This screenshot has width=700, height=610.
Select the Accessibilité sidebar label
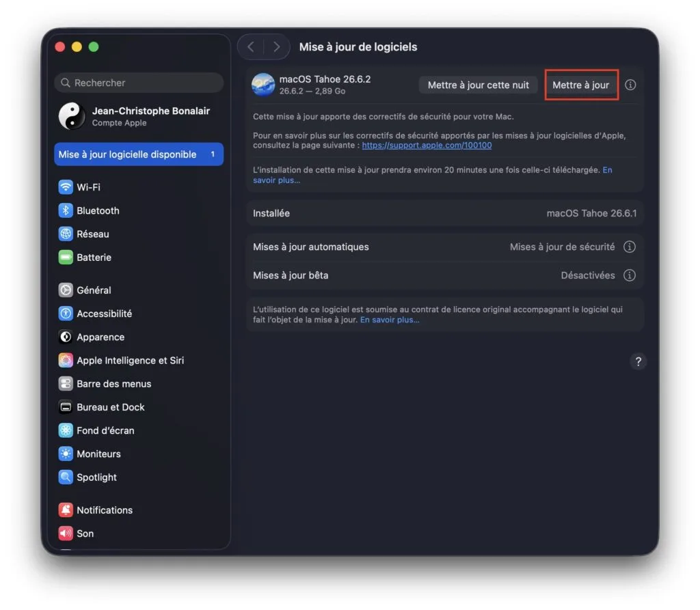point(105,314)
